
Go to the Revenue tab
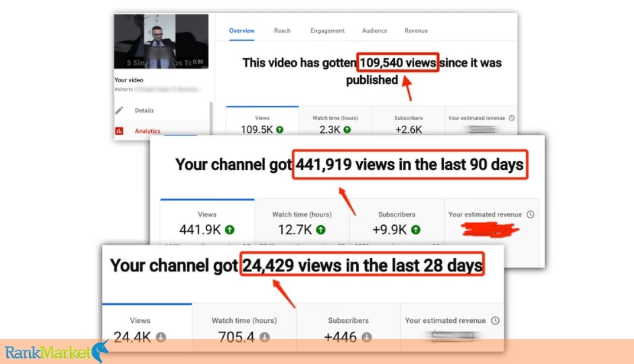416,31
